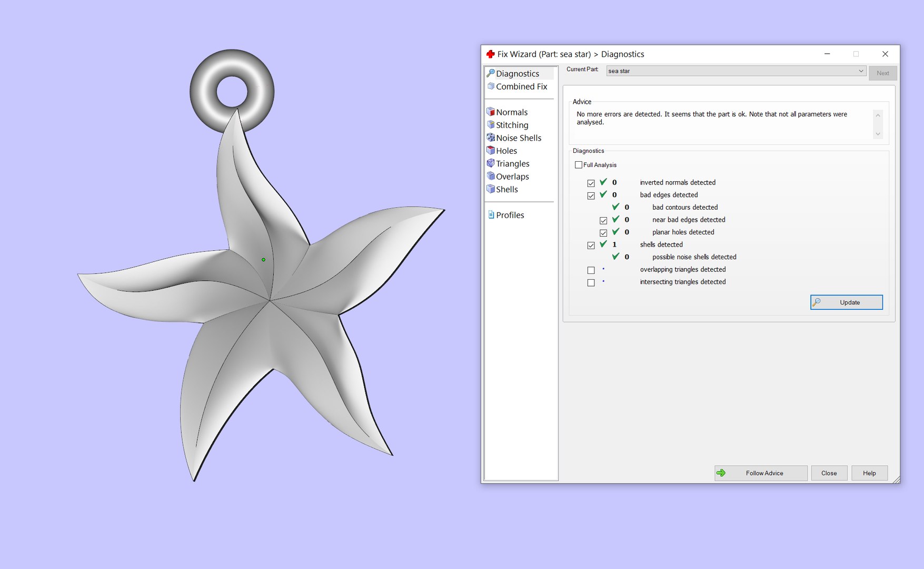
Task: Click the Next button
Action: click(x=883, y=73)
